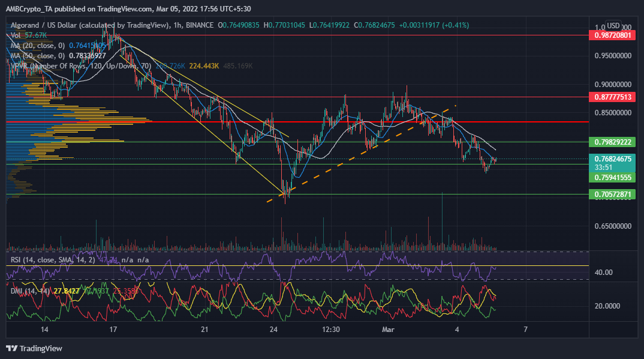Click the red 0.98720801 price label
The image size is (644, 359).
click(613, 35)
